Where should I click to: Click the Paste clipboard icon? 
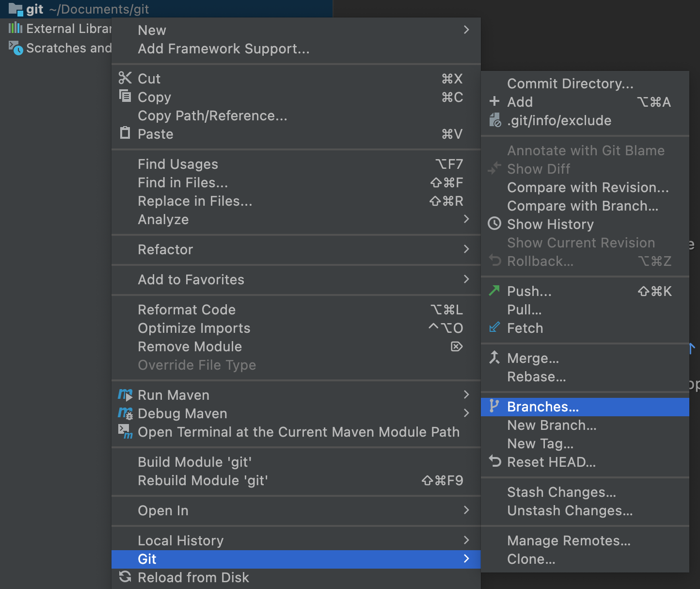click(x=125, y=133)
